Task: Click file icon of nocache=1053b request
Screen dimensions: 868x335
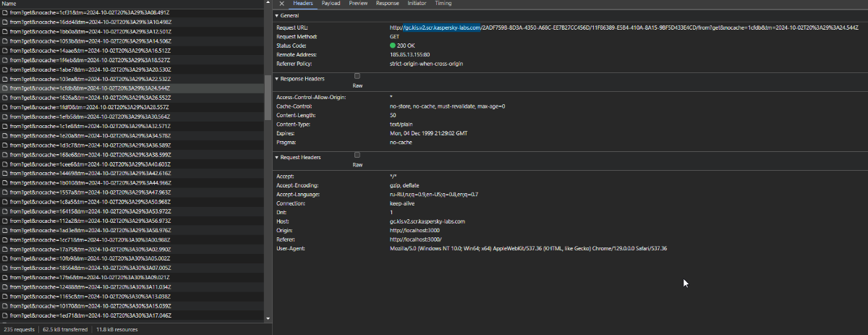Action: tap(5, 41)
